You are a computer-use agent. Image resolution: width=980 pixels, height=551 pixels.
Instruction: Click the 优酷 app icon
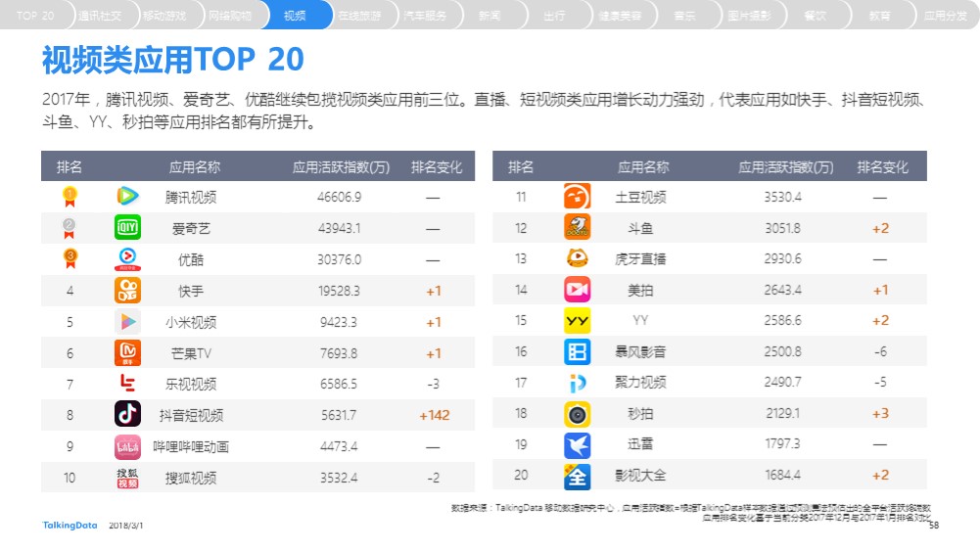coord(127,258)
